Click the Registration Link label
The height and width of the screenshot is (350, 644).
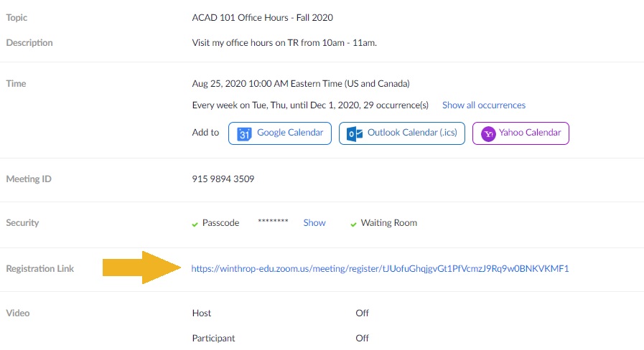(39, 268)
